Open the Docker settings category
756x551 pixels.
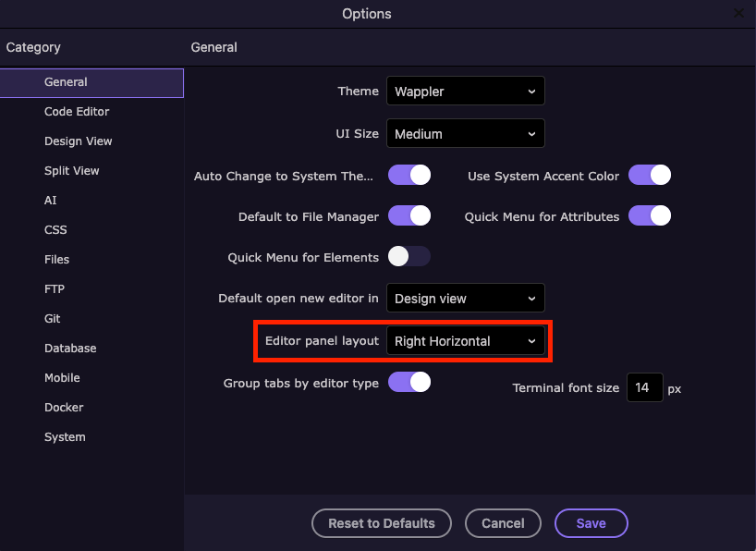(64, 408)
